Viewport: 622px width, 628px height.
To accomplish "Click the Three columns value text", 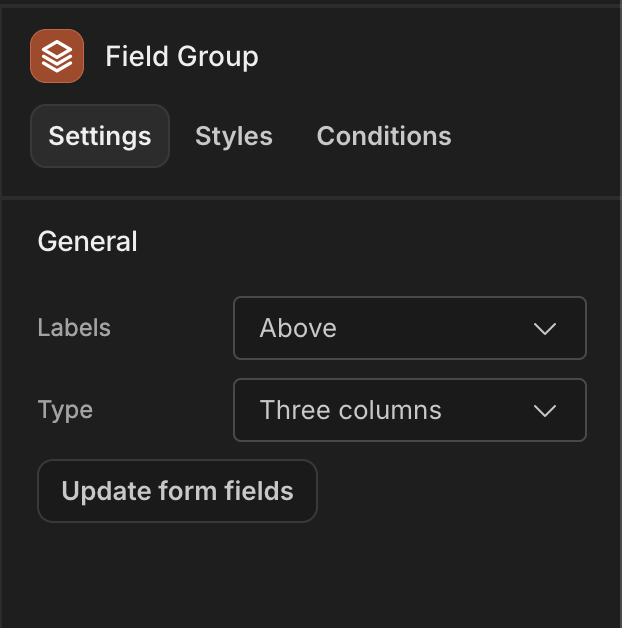I will pos(350,410).
